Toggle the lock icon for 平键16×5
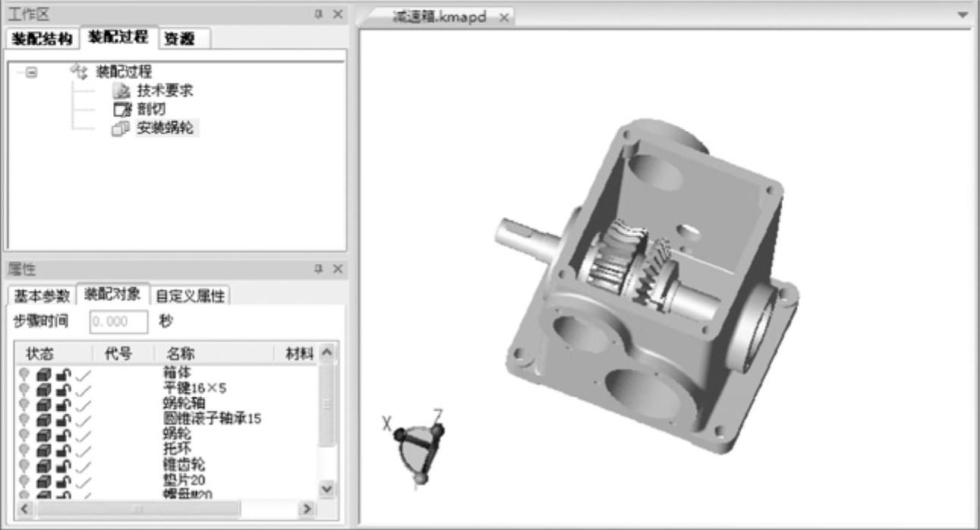980x530 pixels. click(x=63, y=388)
